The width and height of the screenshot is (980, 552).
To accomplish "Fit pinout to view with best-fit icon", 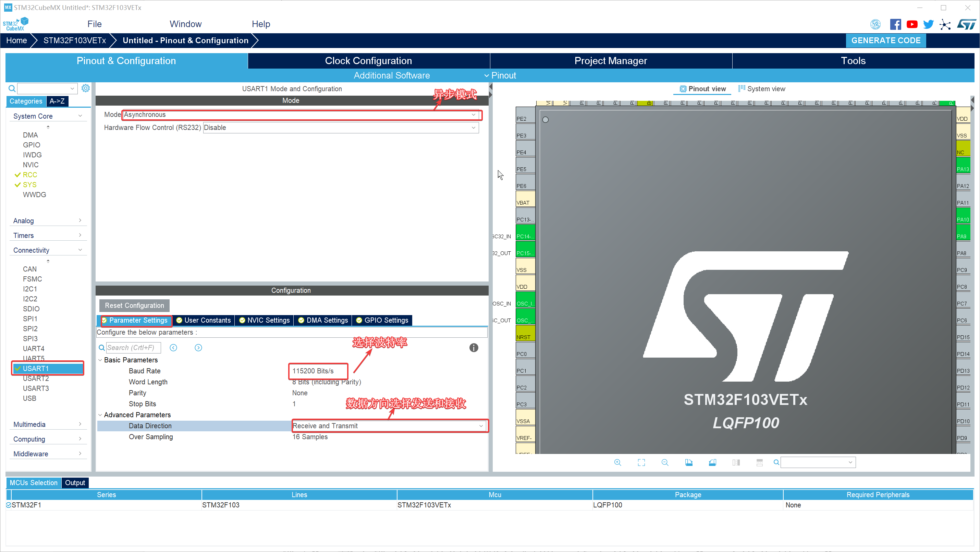I will [641, 463].
